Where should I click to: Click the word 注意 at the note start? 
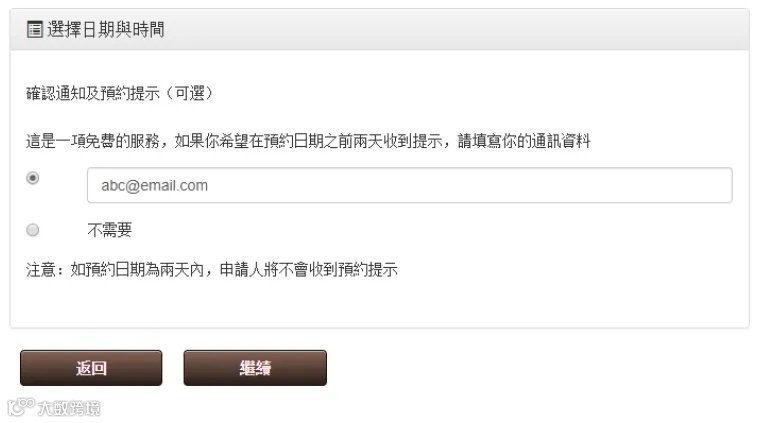click(x=41, y=269)
